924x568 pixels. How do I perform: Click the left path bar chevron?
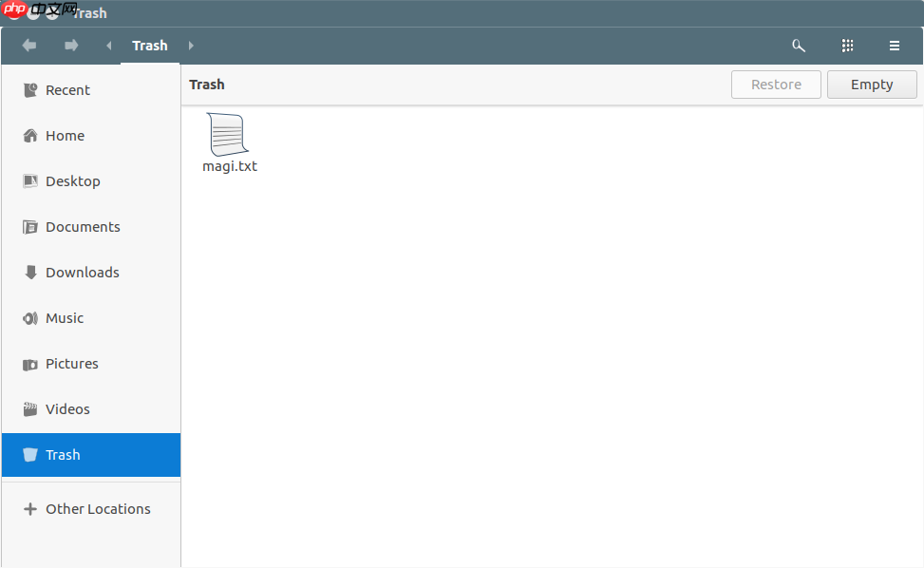tap(108, 46)
